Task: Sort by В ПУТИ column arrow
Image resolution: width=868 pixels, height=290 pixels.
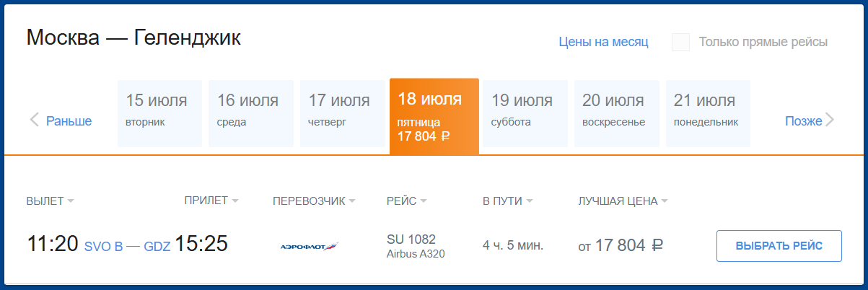Action: coord(530,201)
